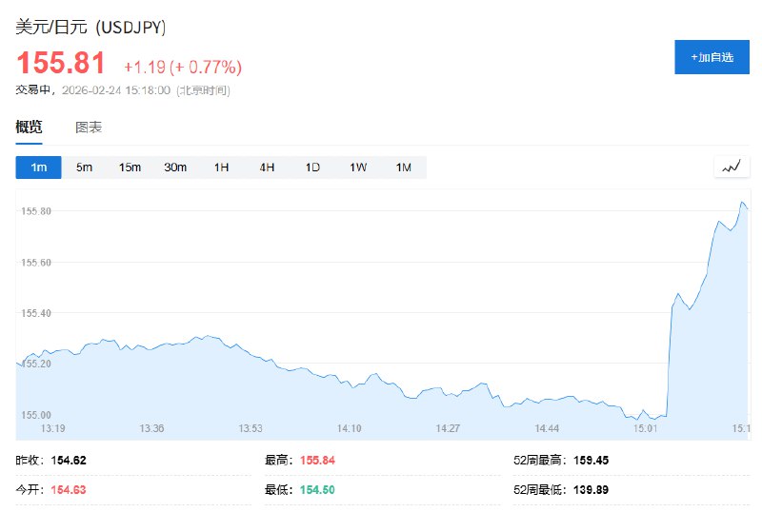The width and height of the screenshot is (762, 532).
Task: Click the change +1.19 (+0.77%)
Action: (x=183, y=67)
